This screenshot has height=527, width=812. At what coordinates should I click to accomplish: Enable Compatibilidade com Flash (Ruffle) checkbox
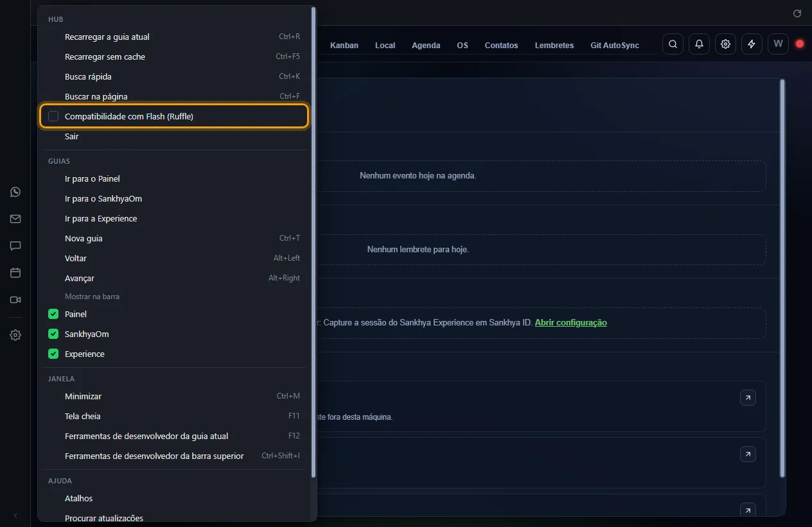(x=53, y=116)
